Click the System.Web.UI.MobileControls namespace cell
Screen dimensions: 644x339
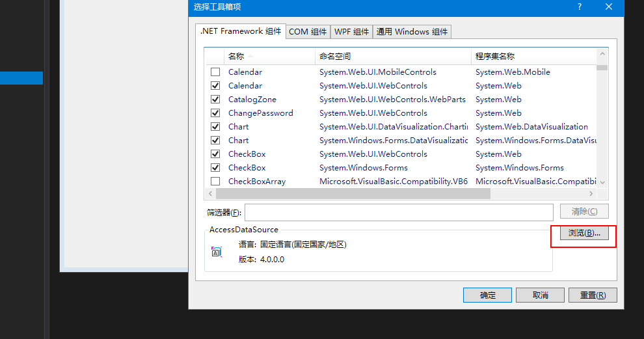tap(378, 72)
